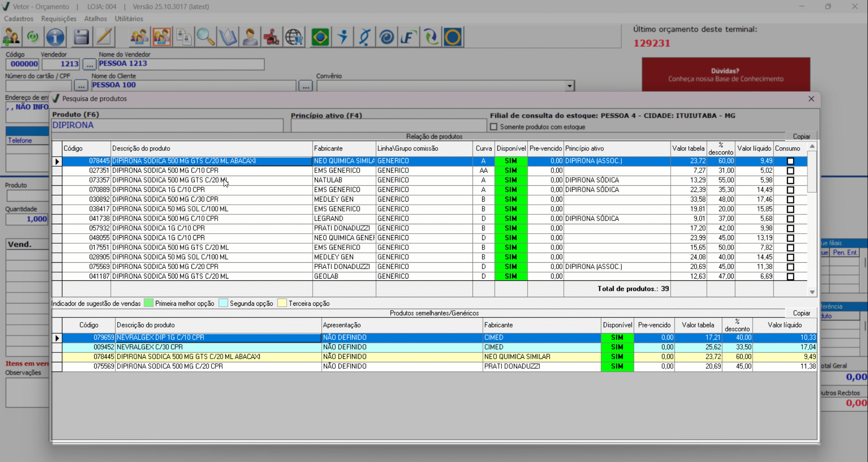Screen dimensions: 868x462
Task: Click the blue information icon in toolbar
Action: click(x=55, y=37)
